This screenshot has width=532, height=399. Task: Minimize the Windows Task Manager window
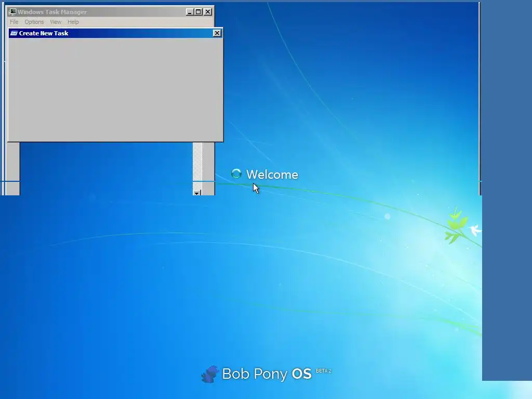190,12
